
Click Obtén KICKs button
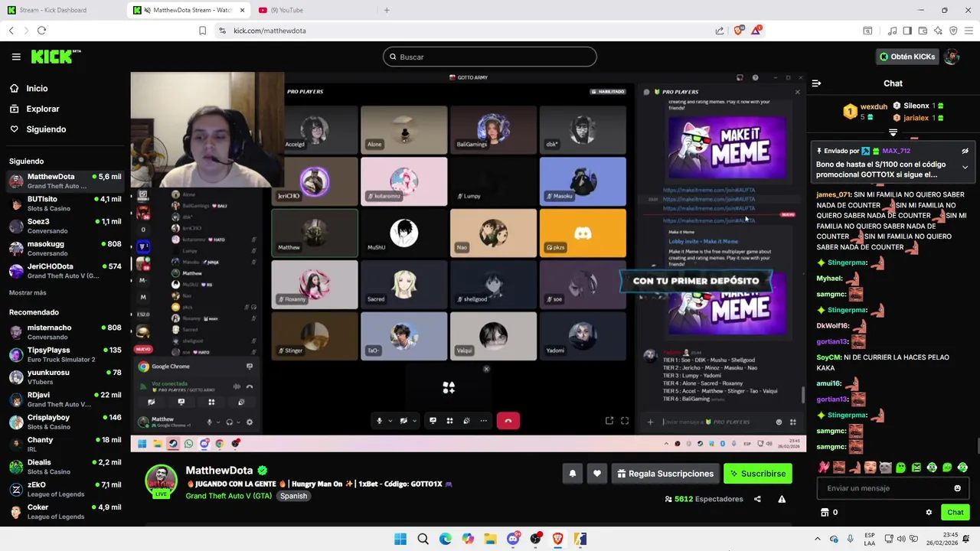[906, 57]
